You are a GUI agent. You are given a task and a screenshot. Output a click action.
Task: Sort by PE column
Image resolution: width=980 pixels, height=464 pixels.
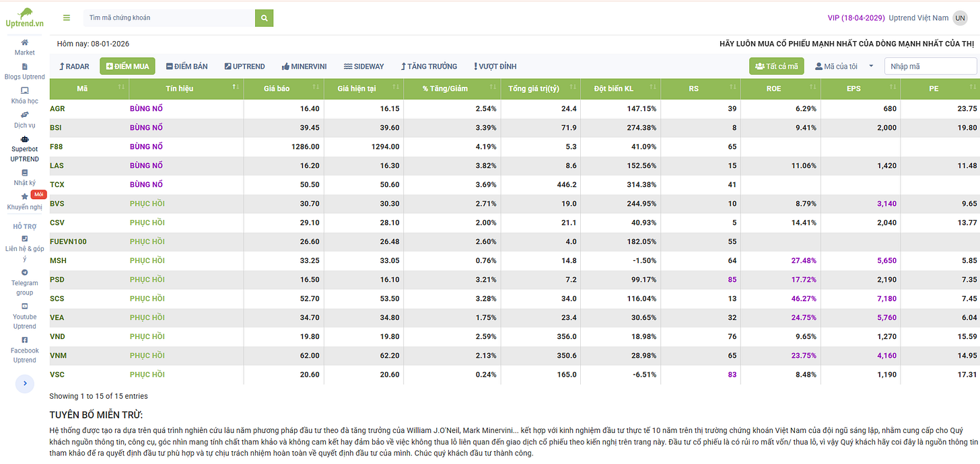[x=973, y=88]
